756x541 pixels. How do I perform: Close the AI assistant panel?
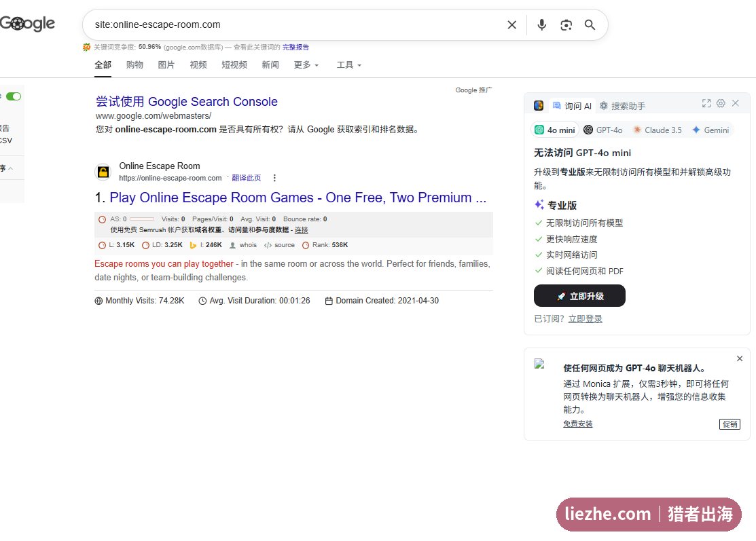tap(735, 103)
